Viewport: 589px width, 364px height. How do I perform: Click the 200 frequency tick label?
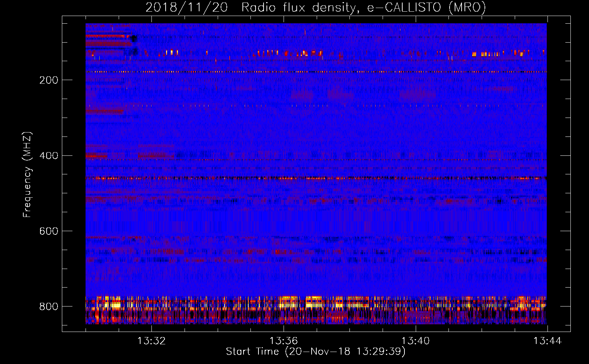pos(49,80)
